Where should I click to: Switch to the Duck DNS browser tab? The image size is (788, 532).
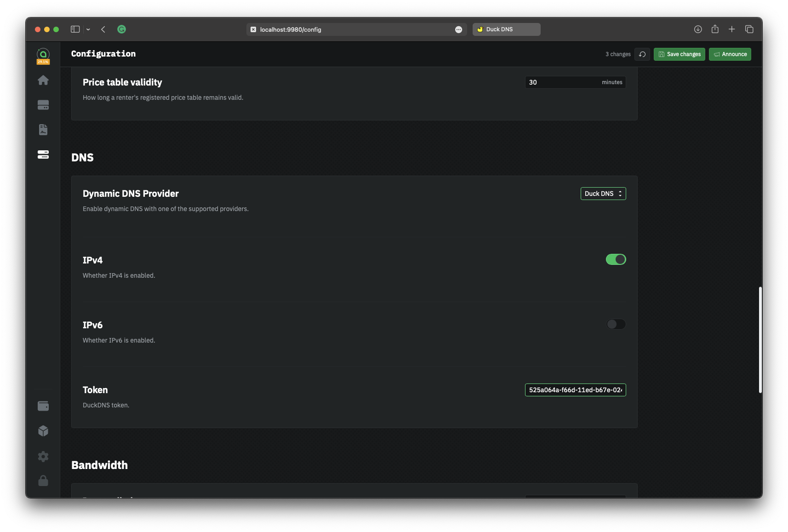[x=506, y=29]
